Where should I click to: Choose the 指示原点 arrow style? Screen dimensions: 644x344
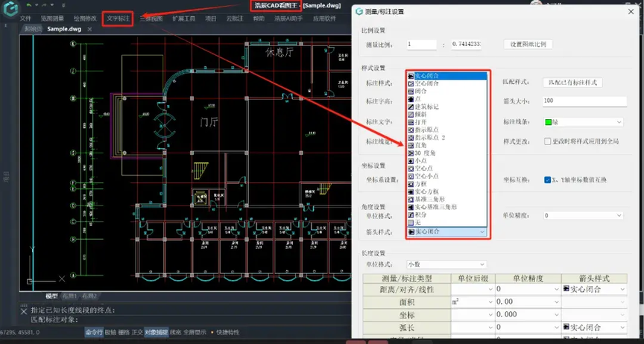(x=447, y=130)
